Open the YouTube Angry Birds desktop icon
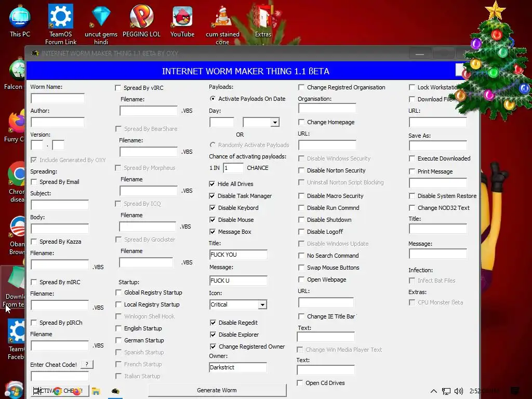The width and height of the screenshot is (532, 399). pos(182,21)
